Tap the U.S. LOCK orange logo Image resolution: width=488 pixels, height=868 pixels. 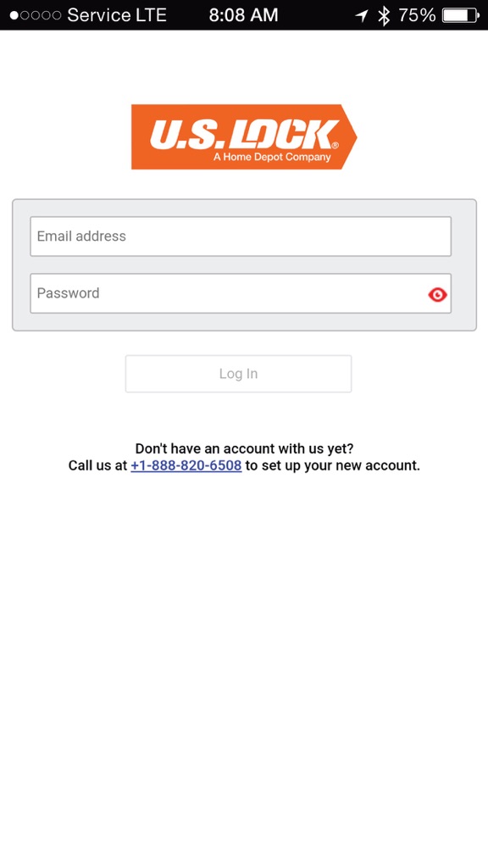(244, 136)
